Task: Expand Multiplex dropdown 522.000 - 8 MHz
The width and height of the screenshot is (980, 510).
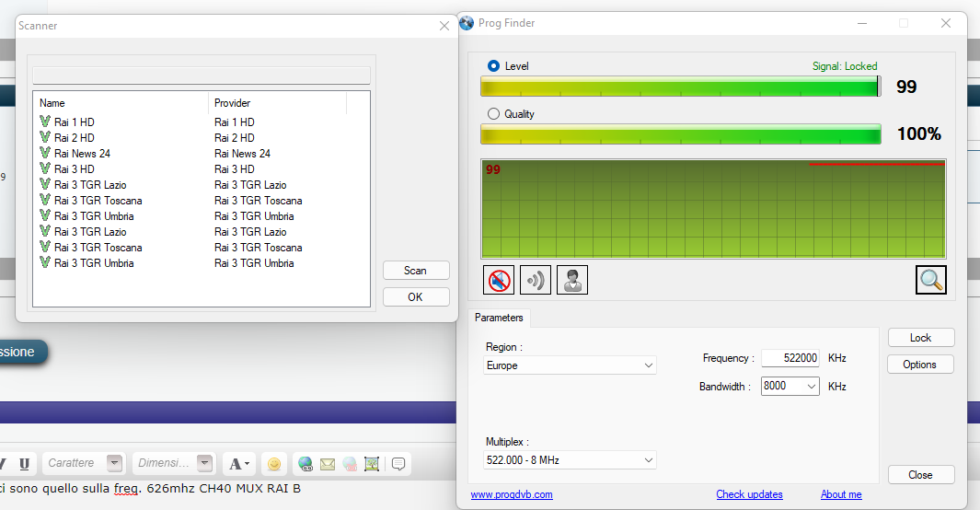Action: pyautogui.click(x=570, y=460)
